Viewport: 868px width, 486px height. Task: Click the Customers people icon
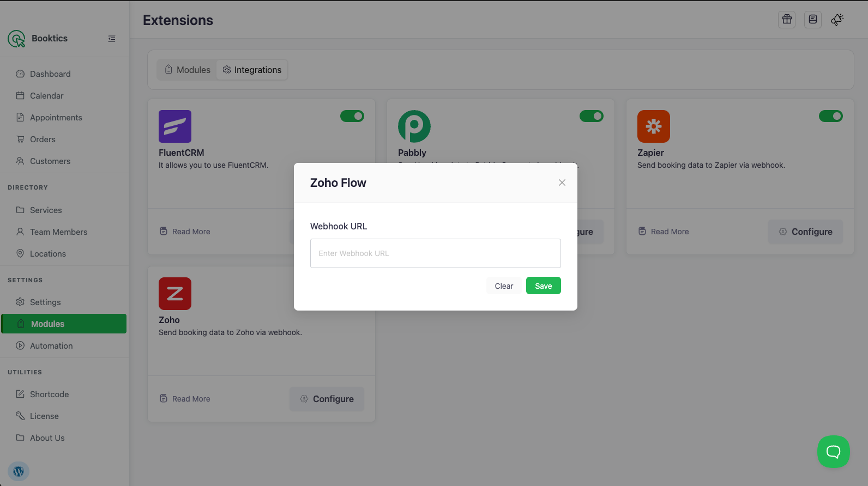click(x=20, y=161)
